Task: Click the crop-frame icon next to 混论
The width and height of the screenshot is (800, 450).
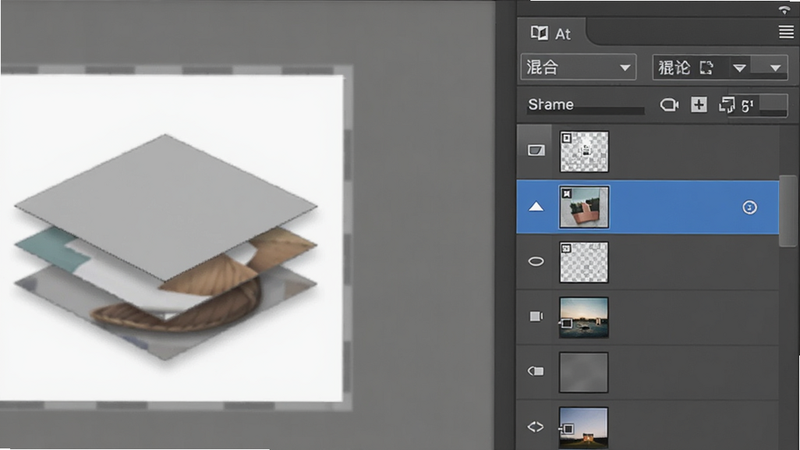Action: tap(706, 67)
